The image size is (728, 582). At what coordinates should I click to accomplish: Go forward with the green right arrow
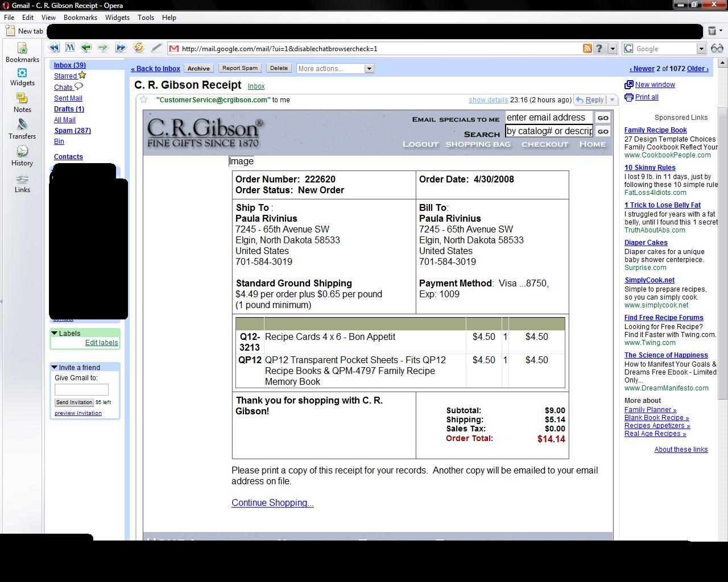click(x=103, y=48)
